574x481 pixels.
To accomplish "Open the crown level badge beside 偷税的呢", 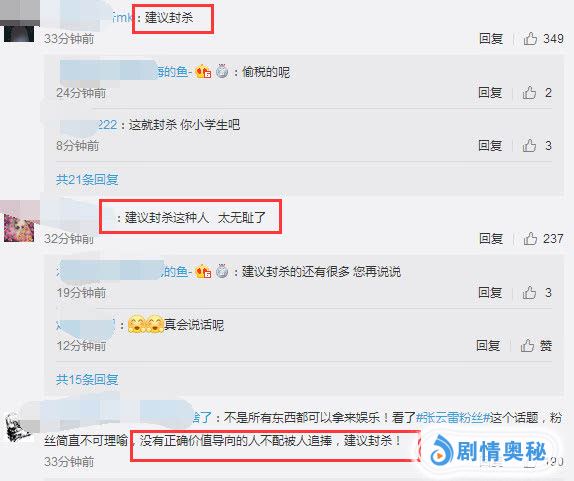I will (204, 71).
